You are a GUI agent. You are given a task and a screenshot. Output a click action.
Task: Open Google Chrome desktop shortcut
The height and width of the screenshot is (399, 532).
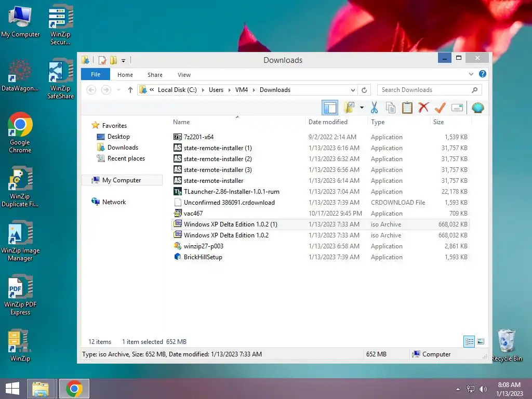[20, 132]
